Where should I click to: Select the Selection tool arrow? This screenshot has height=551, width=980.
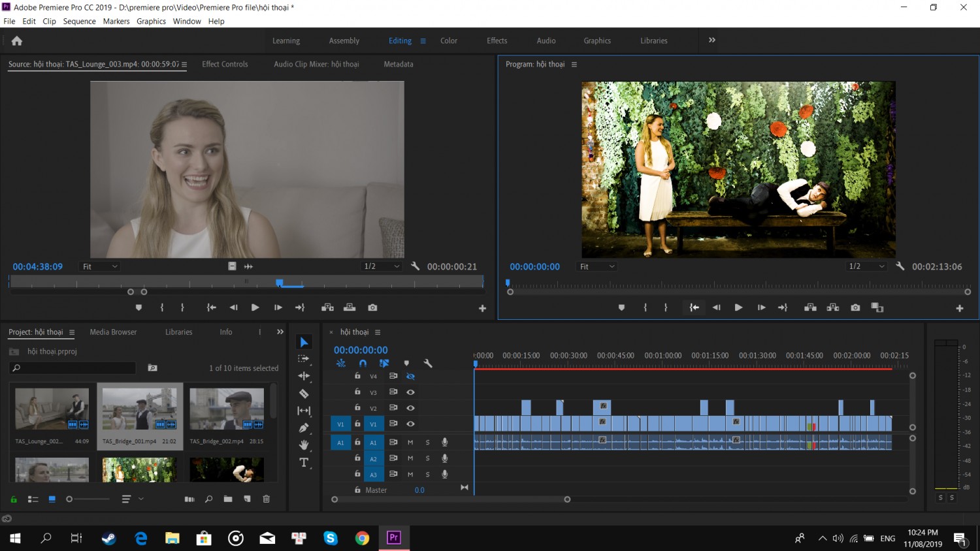tap(304, 342)
